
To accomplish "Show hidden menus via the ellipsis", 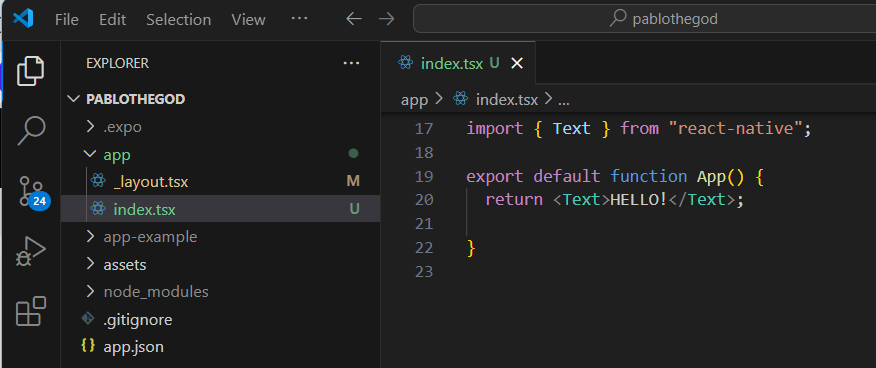I will point(299,18).
